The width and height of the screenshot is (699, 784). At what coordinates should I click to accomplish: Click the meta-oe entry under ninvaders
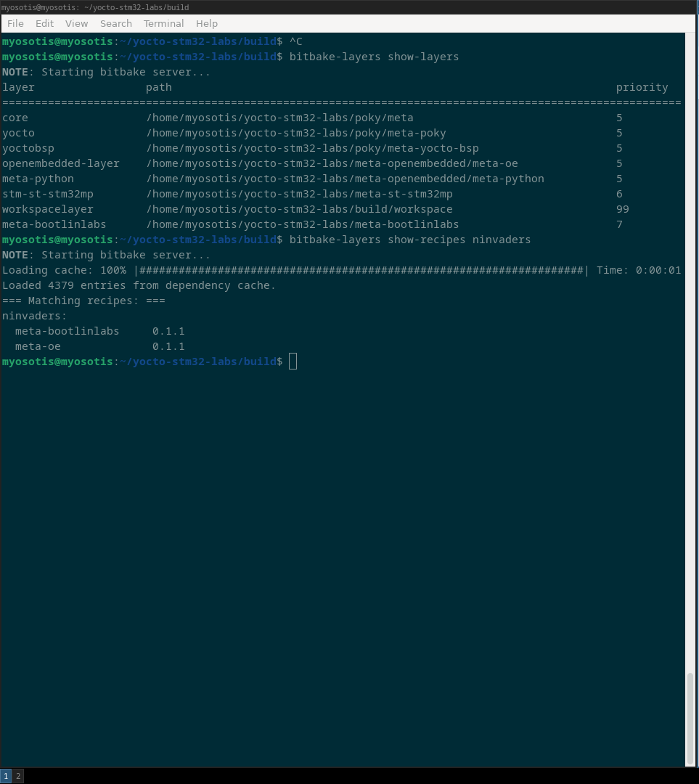coord(38,346)
